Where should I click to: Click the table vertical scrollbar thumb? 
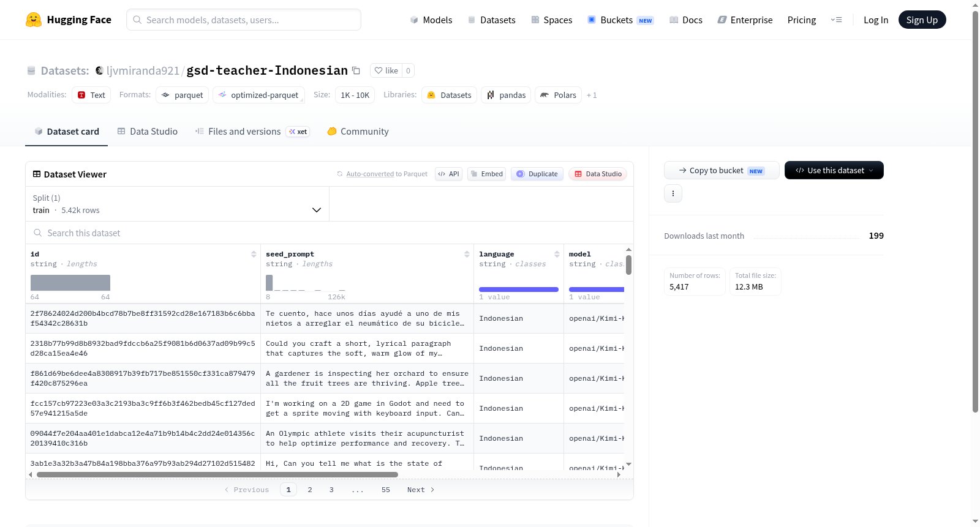coord(628,265)
